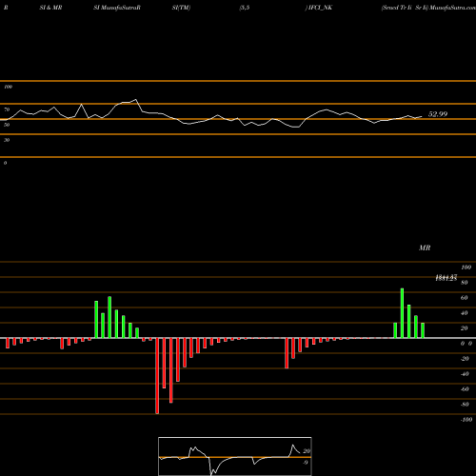476x476 pixels.
Task: Click the mini overview chart thumbnail at bottom
Action: (x=235, y=456)
